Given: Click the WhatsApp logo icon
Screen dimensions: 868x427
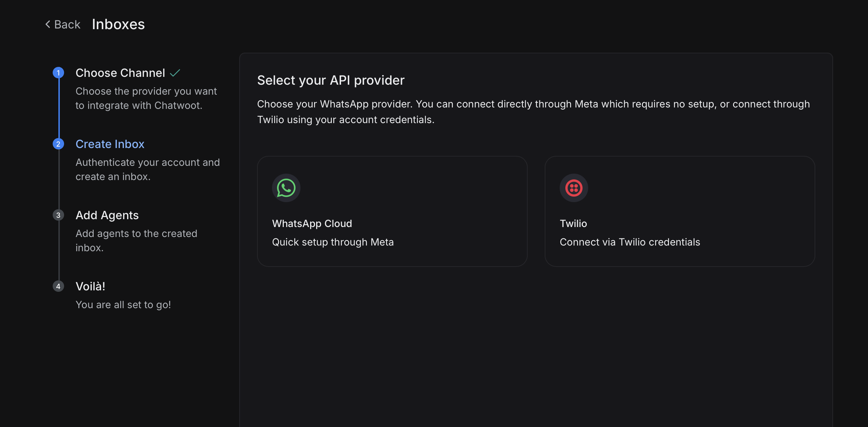Looking at the screenshot, I should click(286, 188).
